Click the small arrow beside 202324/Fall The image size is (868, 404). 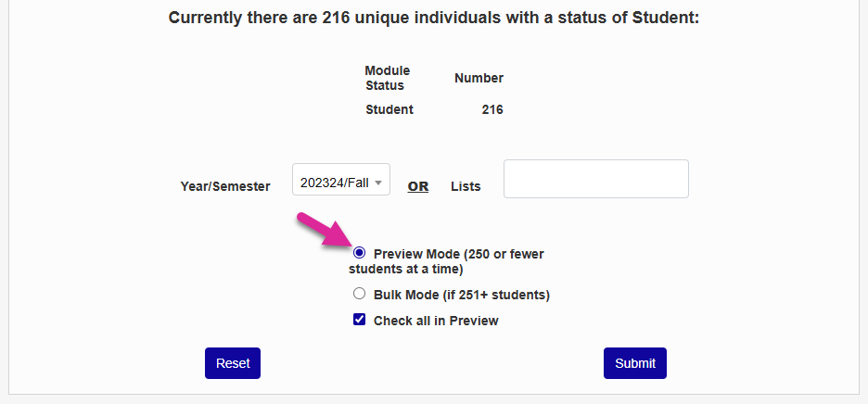coord(378,183)
